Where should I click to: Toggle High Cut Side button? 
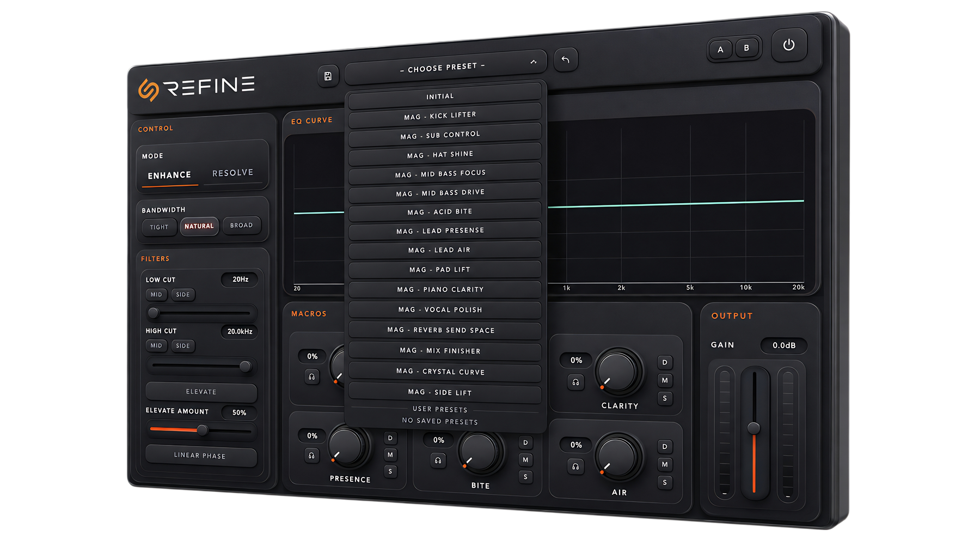[183, 345]
